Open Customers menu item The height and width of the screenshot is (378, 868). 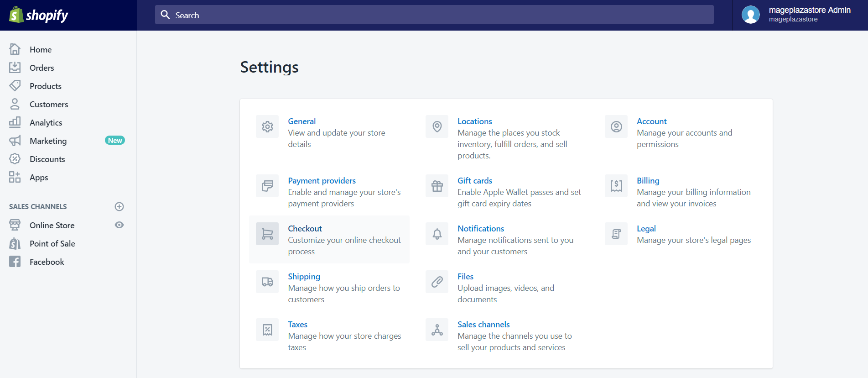click(x=49, y=104)
